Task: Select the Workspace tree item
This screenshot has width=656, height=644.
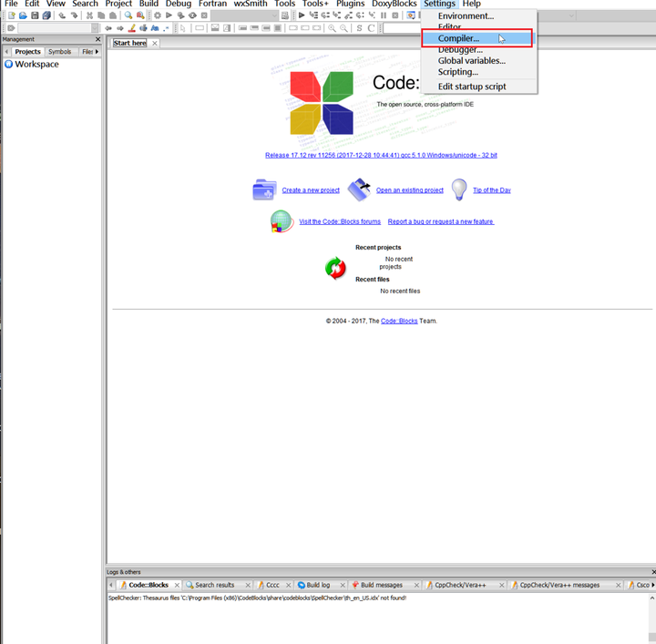Action: pyautogui.click(x=36, y=65)
